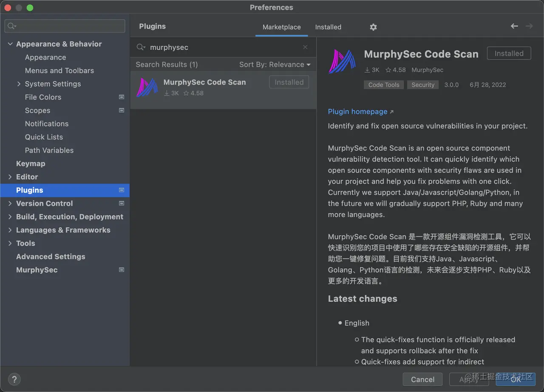Click Installed button in the search result row
The image size is (544, 392).
tap(289, 82)
